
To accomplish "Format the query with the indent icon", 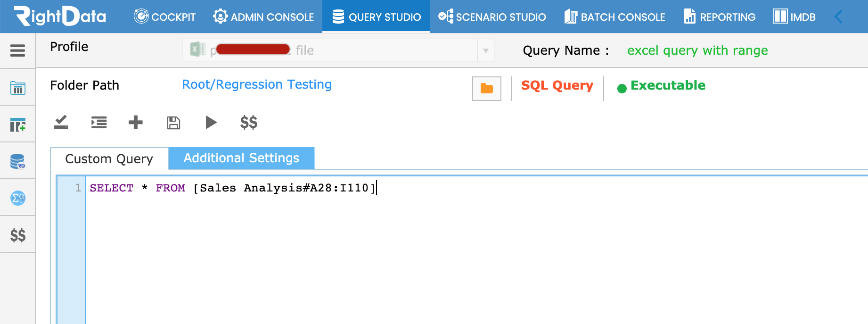I will click(99, 123).
